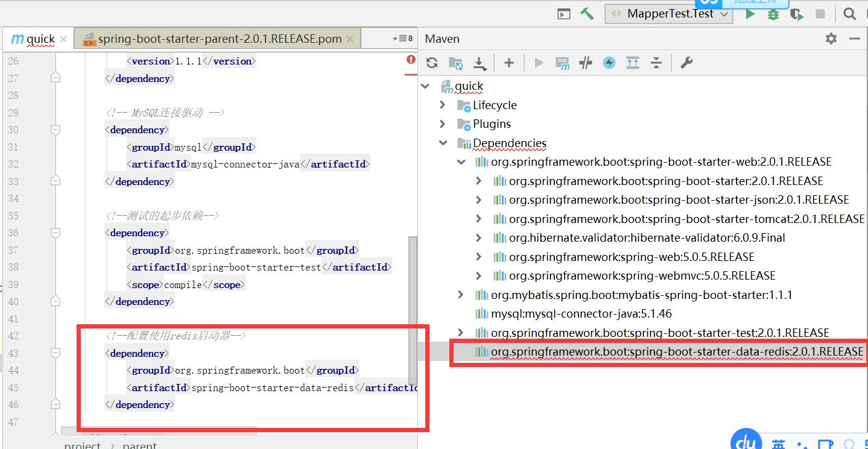
Task: Click the editor error indicator icon
Action: click(411, 60)
